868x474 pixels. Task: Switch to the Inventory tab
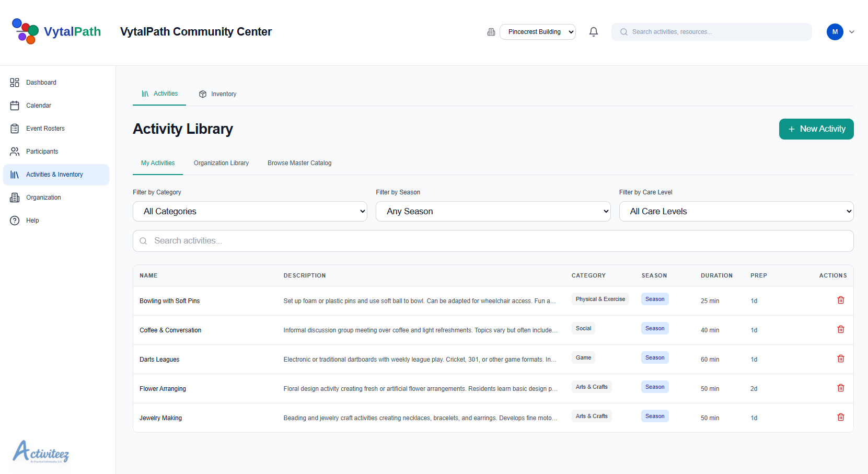tap(218, 94)
